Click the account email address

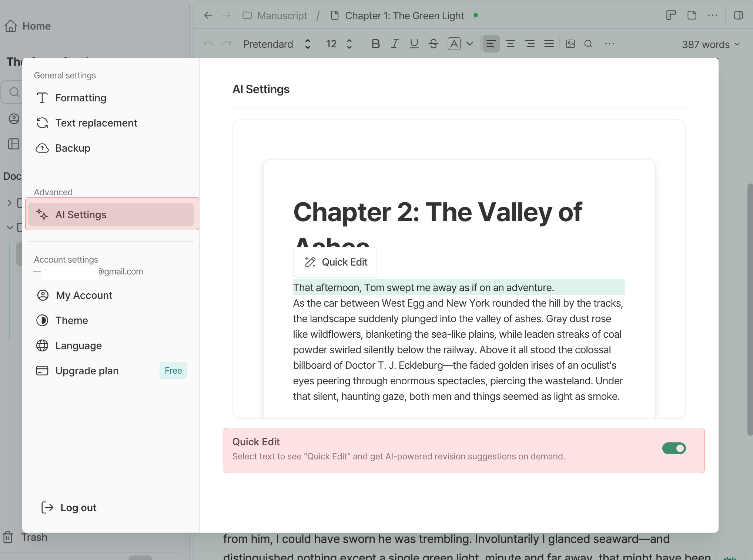[88, 271]
